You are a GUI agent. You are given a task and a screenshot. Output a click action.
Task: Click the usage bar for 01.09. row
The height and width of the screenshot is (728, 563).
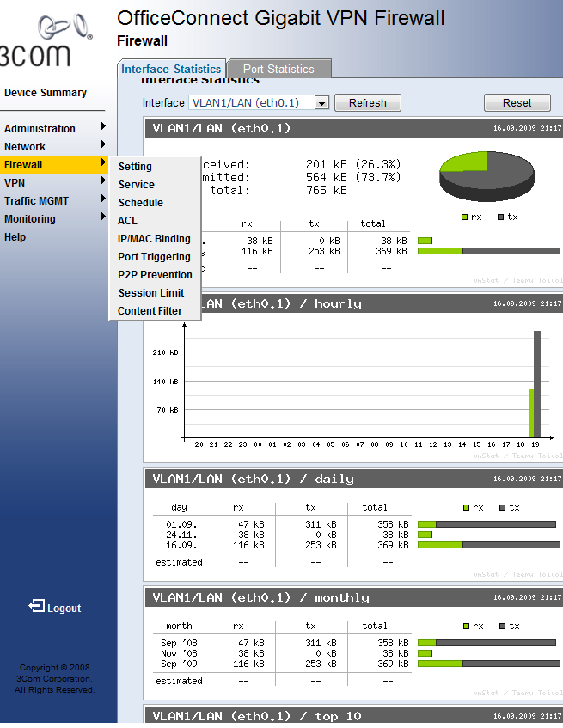point(487,524)
